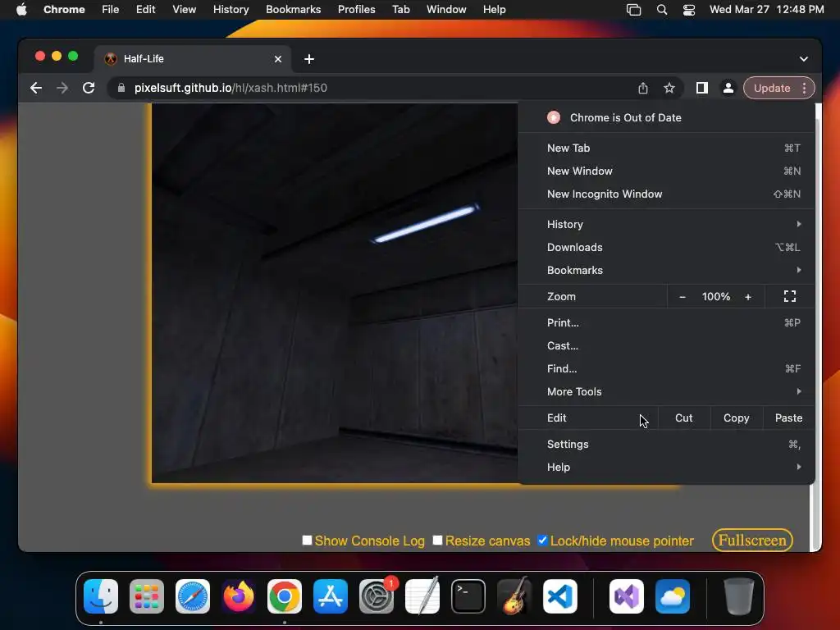This screenshot has height=630, width=840.
Task: Open Control Center in menu bar
Action: coord(689,10)
